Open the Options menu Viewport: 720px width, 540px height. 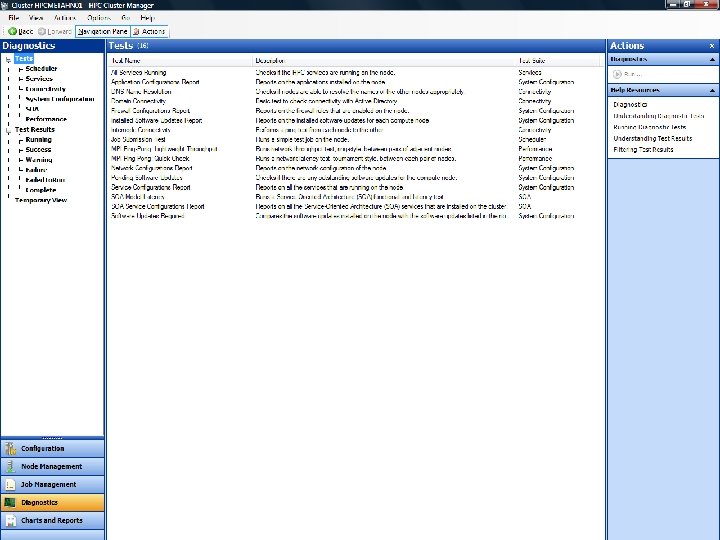click(99, 17)
